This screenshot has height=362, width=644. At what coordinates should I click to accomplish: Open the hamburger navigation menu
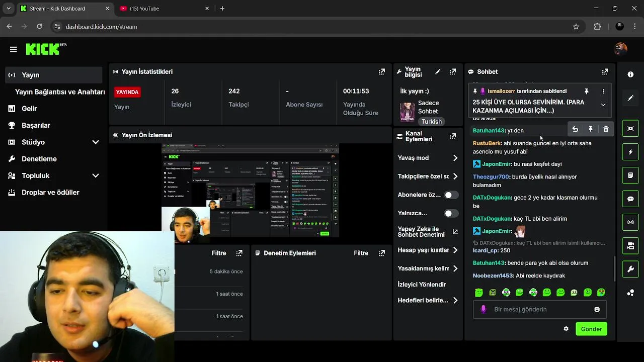coord(14,49)
